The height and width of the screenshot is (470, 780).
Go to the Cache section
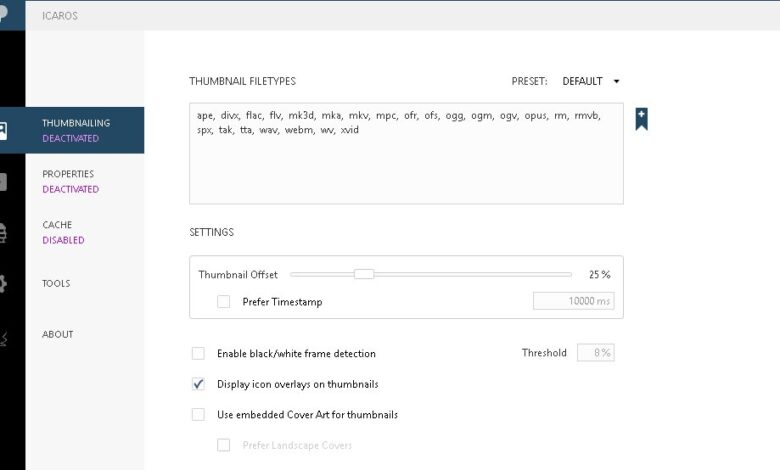[63, 232]
